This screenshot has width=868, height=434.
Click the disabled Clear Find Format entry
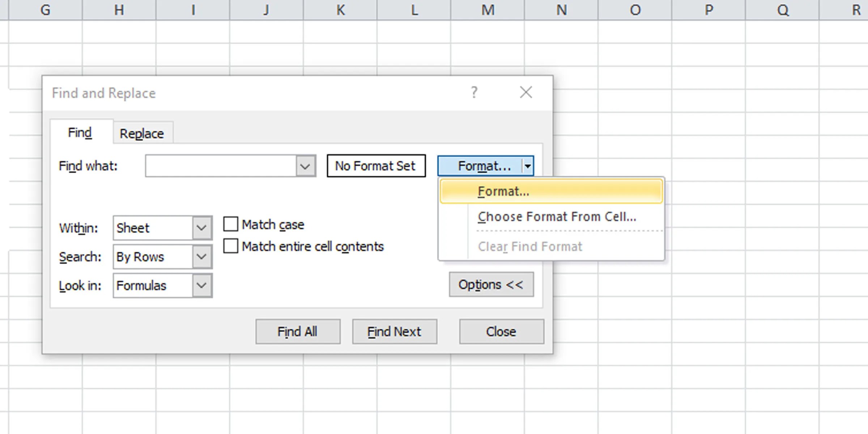(x=530, y=246)
